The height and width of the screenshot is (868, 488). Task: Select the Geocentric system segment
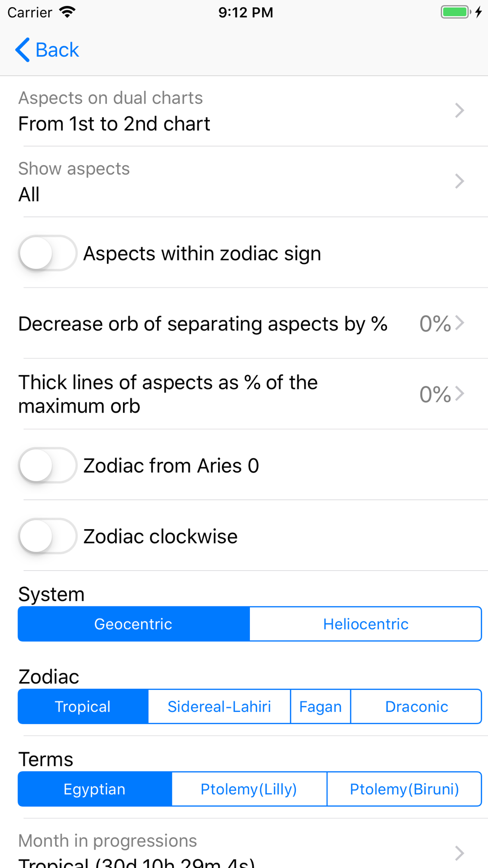(133, 624)
